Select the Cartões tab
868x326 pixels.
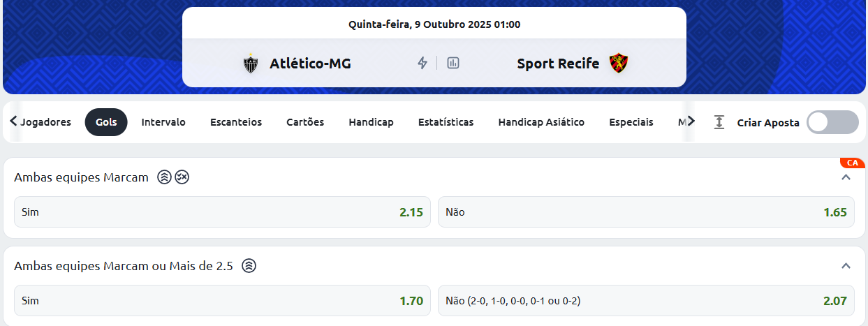click(305, 122)
